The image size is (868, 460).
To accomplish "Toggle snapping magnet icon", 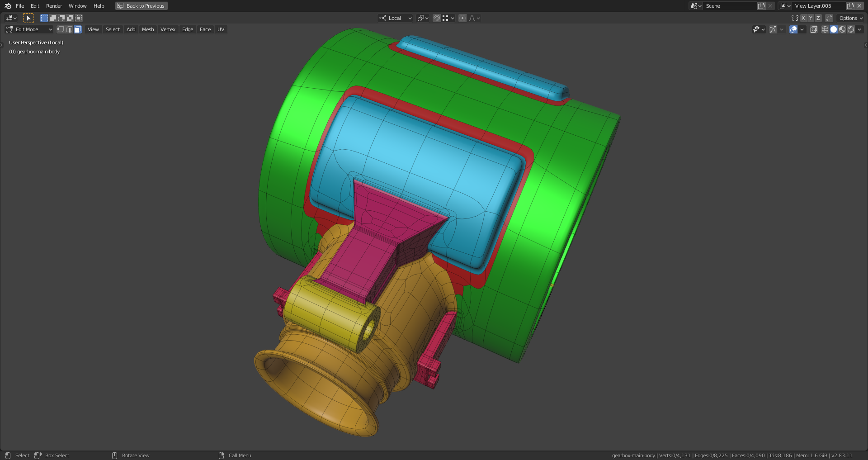I will tap(437, 18).
